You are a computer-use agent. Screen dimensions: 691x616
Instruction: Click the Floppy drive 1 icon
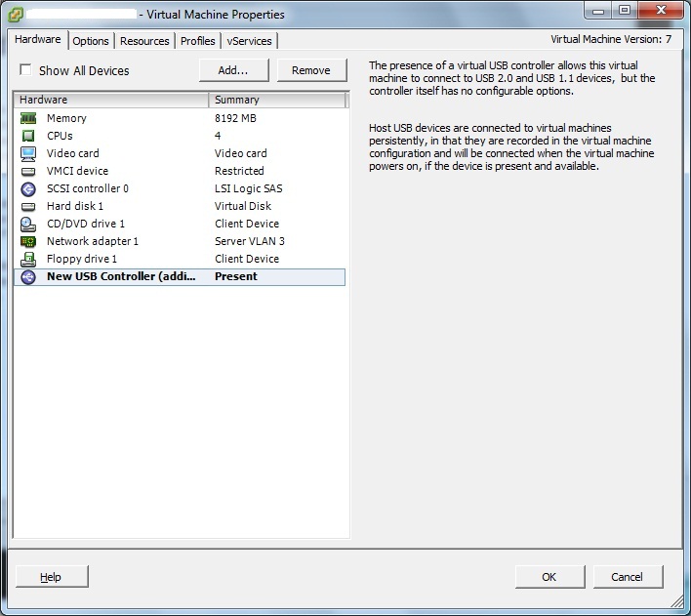28,260
